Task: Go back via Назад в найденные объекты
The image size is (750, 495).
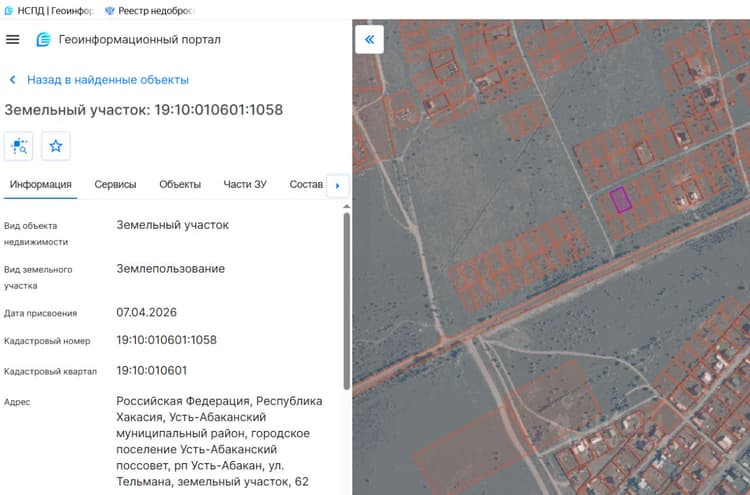Action: [x=108, y=80]
